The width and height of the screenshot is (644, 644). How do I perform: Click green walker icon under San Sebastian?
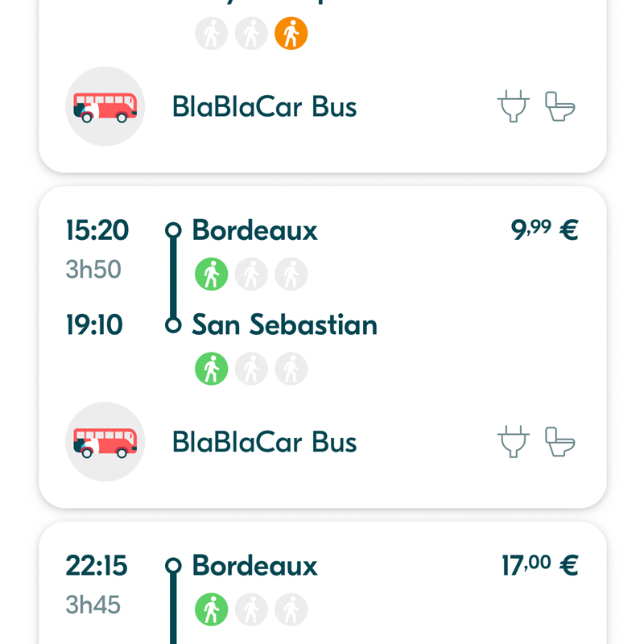point(212,369)
